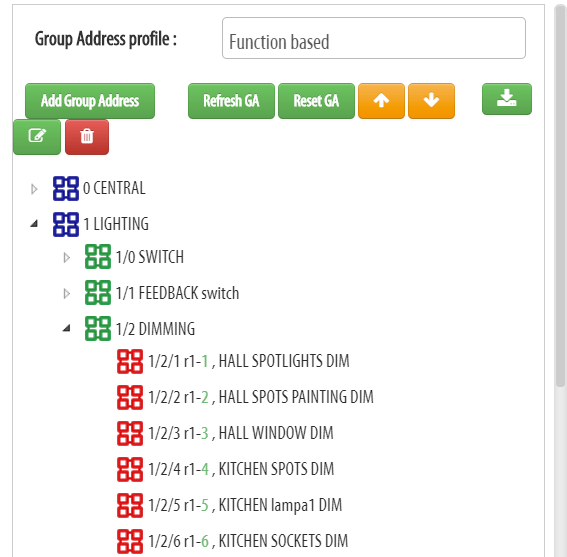Click the Reset GA button
Screen dimensions: 567x557
click(316, 101)
